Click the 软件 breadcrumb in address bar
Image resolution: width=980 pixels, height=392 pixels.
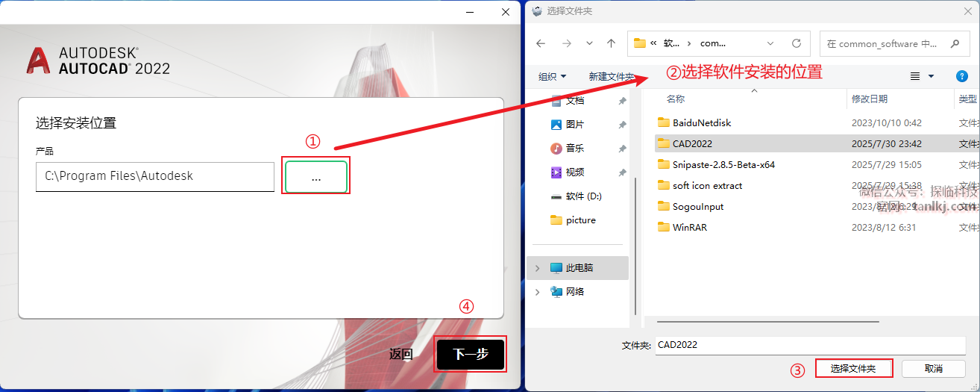671,43
